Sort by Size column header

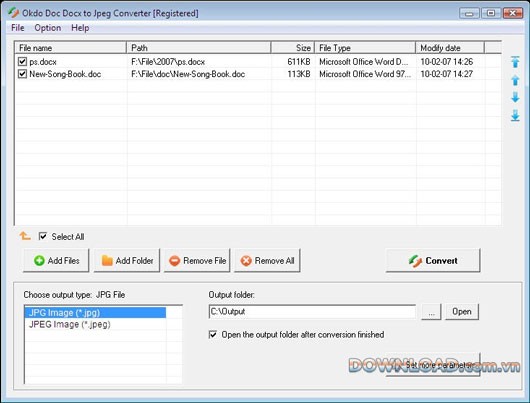pyautogui.click(x=293, y=48)
